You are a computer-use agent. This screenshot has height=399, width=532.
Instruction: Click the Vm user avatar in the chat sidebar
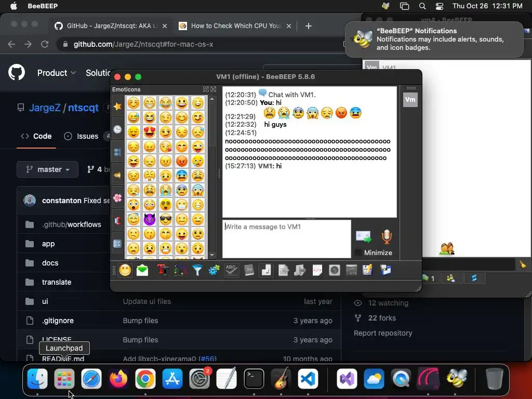[x=410, y=100]
